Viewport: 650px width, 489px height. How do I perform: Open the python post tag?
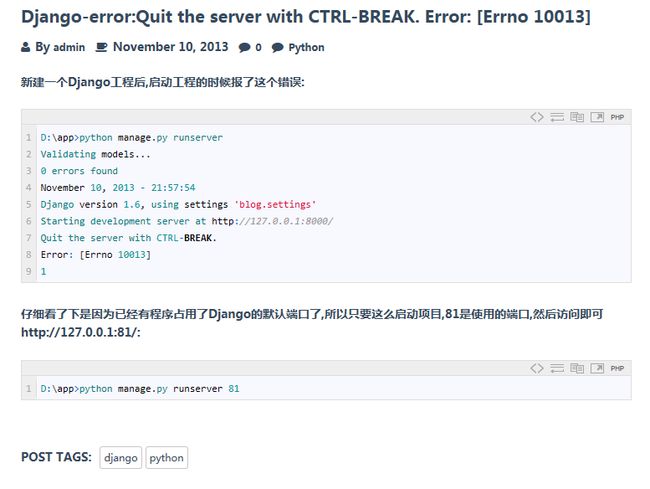167,458
